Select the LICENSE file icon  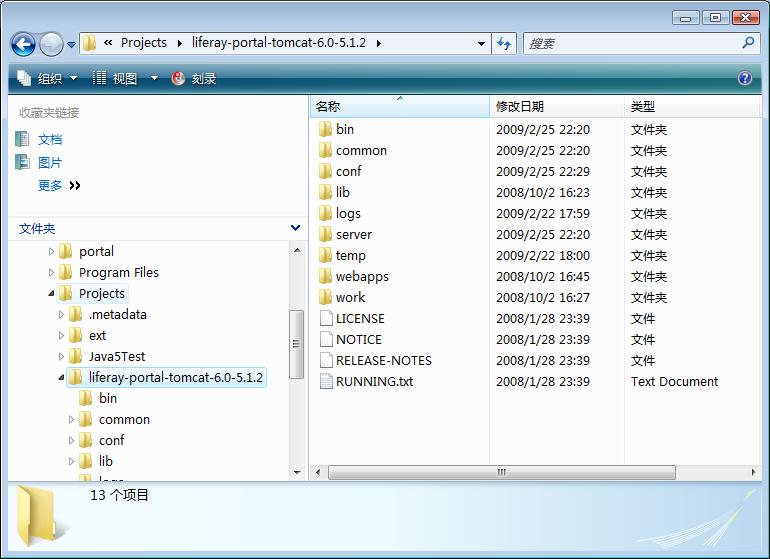point(326,318)
